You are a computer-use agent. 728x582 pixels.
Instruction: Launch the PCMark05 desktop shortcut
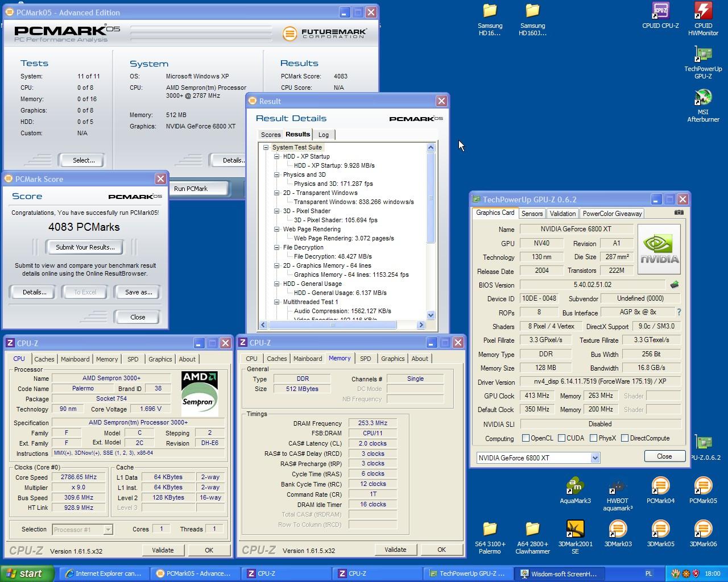coord(703,490)
